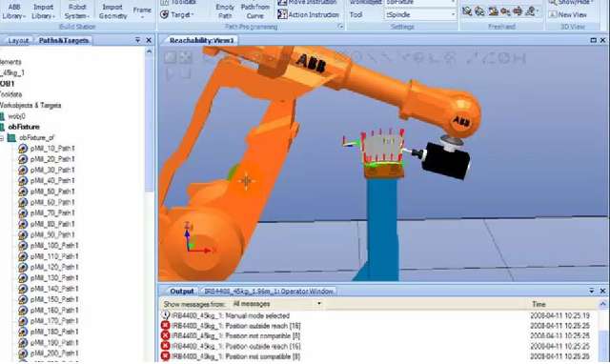Click the Empty Path button

(225, 11)
